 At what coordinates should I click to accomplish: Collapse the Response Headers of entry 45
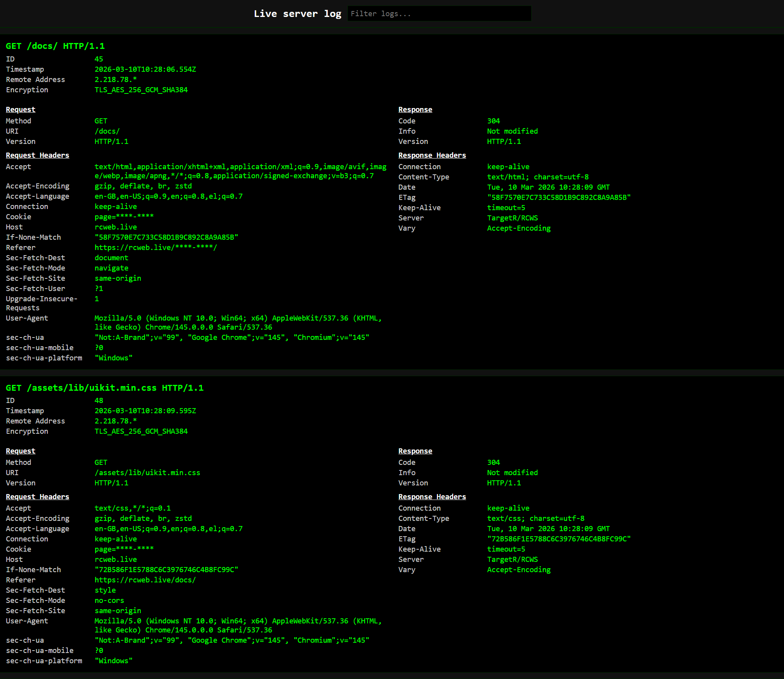coord(432,155)
